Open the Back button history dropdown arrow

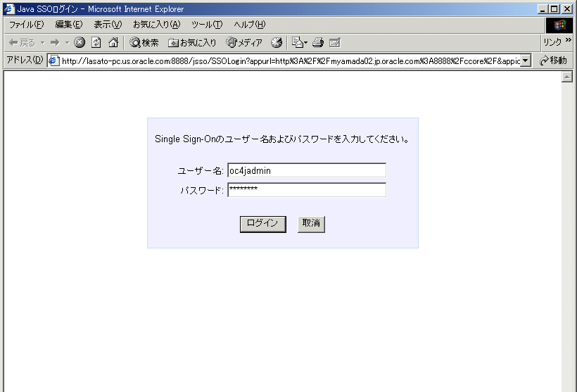click(43, 43)
